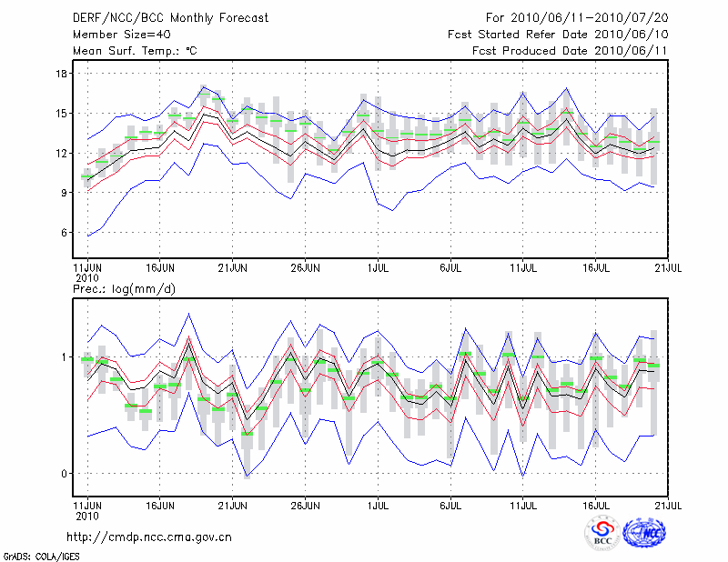The image size is (728, 562).
Task: Click the 18 value on temperature y-axis
Action: point(63,74)
